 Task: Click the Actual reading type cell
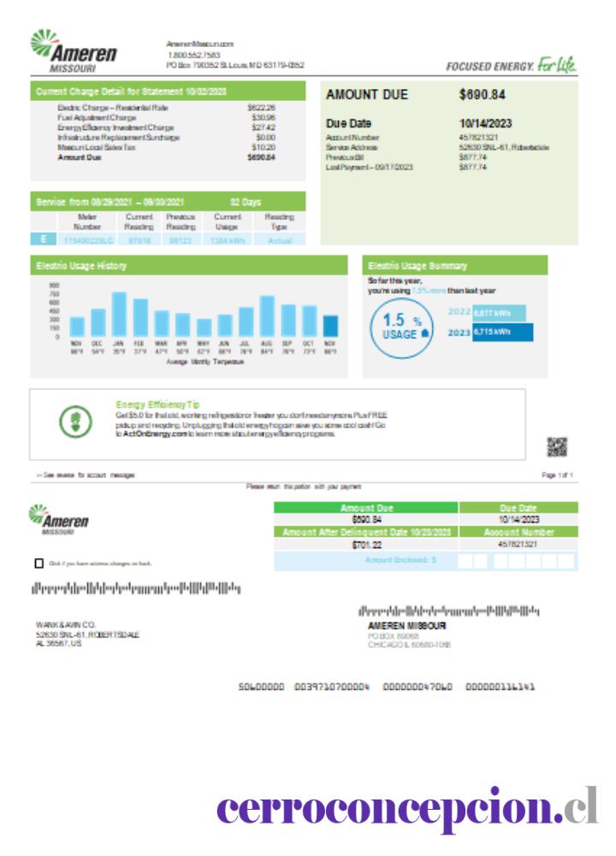click(x=280, y=241)
